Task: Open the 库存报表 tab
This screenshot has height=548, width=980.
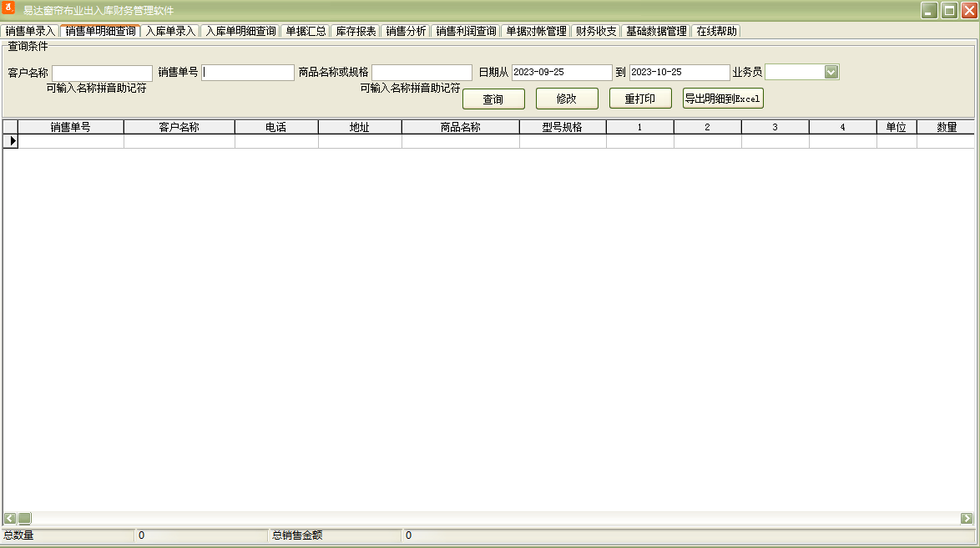Action: 356,31
